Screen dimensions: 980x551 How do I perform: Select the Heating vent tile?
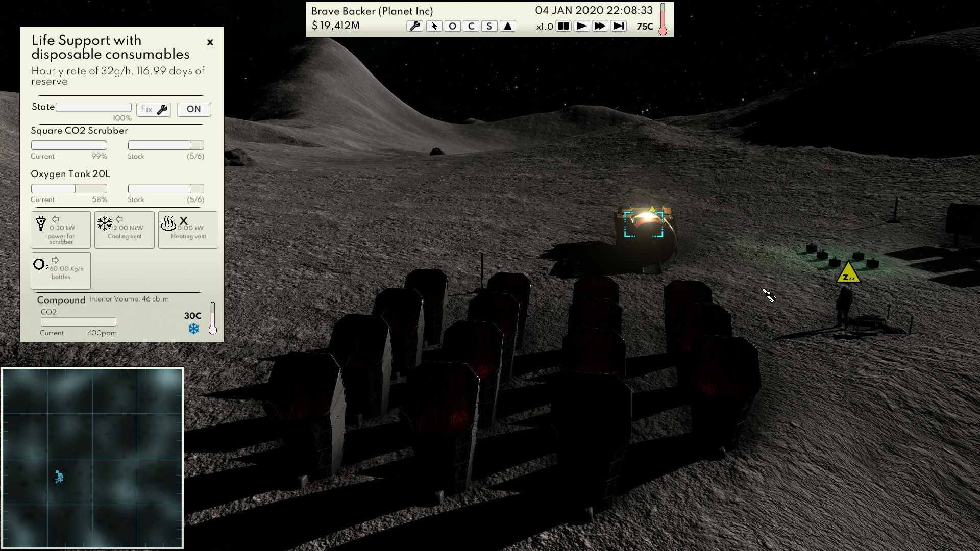tap(188, 230)
